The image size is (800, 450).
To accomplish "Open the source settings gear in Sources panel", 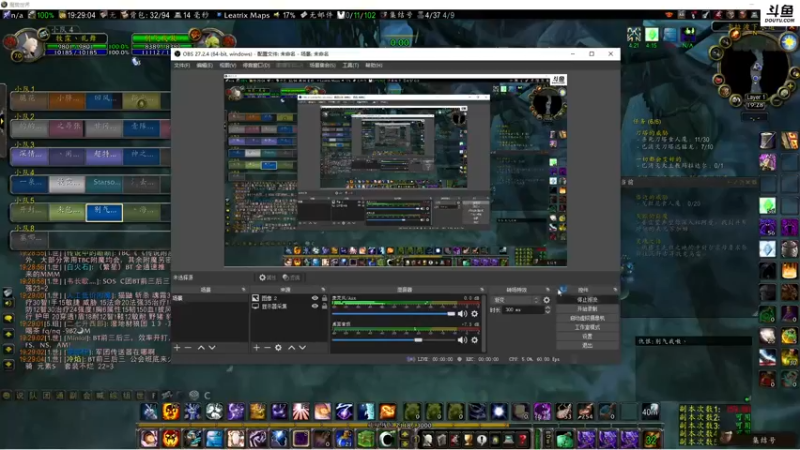I will pos(279,347).
